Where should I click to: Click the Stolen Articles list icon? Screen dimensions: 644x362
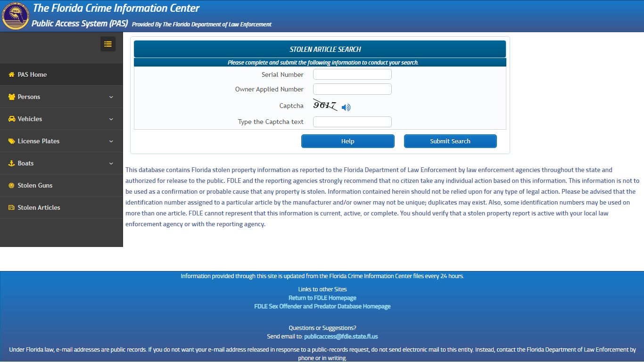[x=12, y=207]
